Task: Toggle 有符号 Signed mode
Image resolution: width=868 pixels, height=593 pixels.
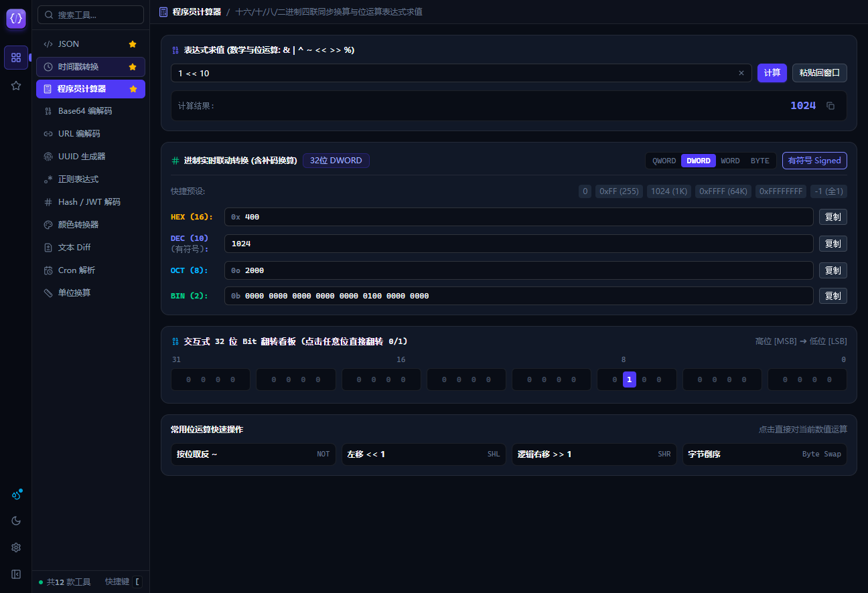Action: (814, 161)
